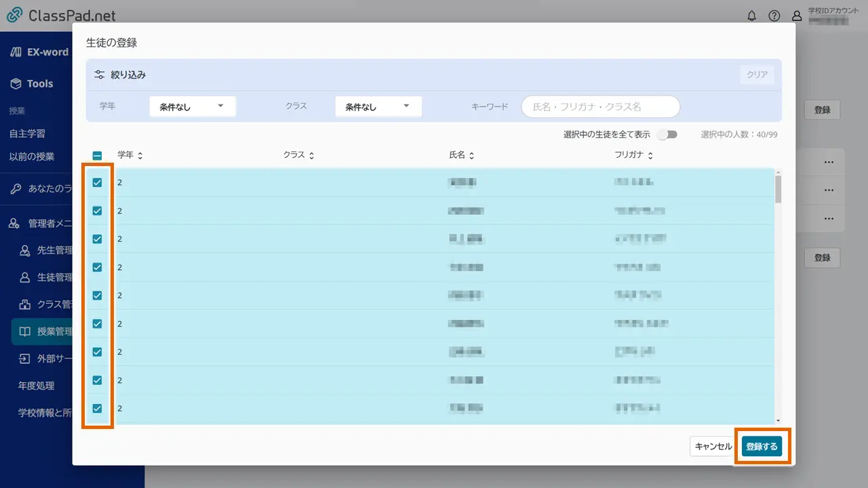This screenshot has height=488, width=868.
Task: Open the EX-word section in sidebar
Action: click(x=41, y=52)
